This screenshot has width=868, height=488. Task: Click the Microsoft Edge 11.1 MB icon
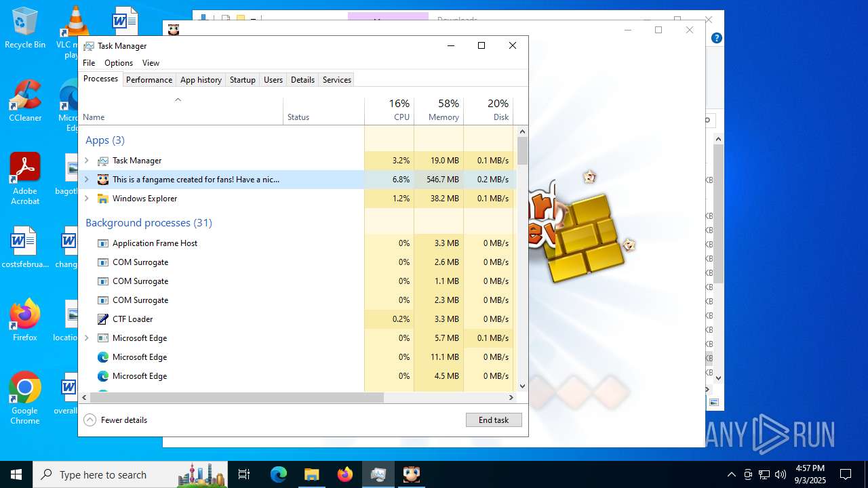(x=103, y=357)
